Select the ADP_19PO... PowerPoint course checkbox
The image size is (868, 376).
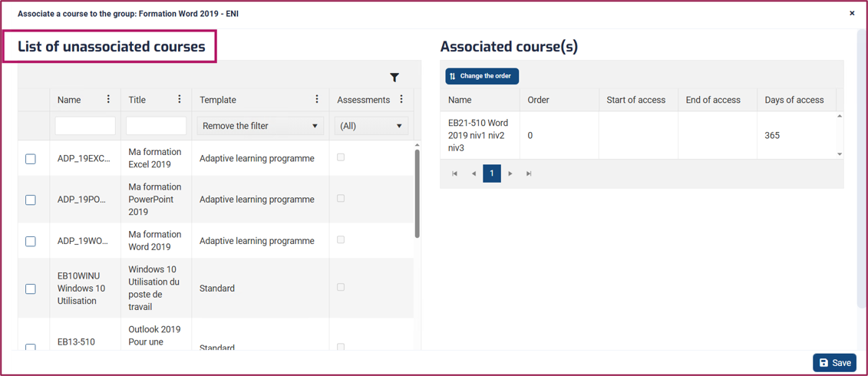[x=31, y=200]
